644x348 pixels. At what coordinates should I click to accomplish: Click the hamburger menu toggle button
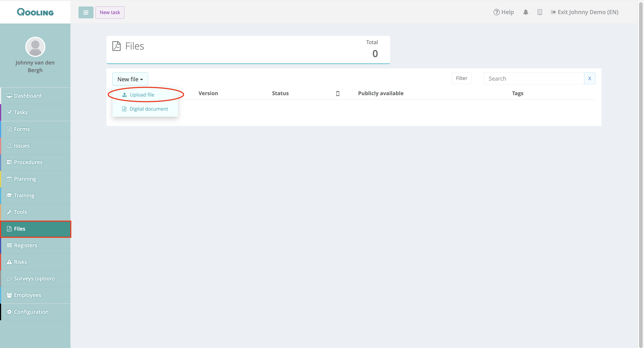pos(86,12)
